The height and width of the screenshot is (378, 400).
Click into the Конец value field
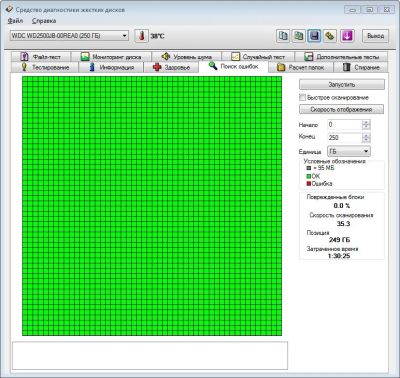(x=345, y=137)
